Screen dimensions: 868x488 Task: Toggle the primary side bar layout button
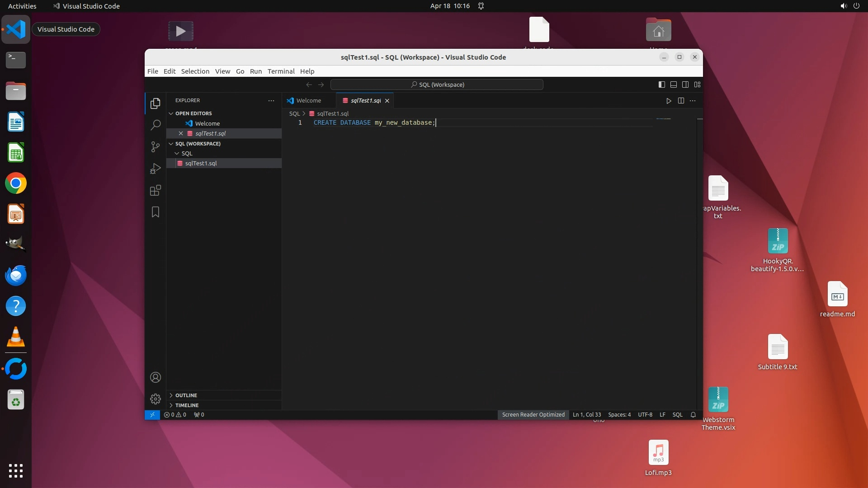[661, 84]
